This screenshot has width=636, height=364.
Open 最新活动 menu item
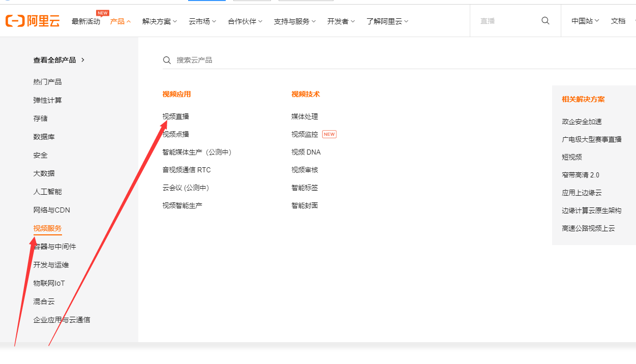[86, 21]
